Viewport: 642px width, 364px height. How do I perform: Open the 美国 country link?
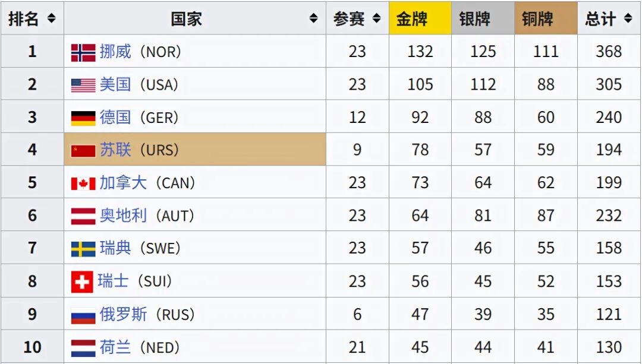click(x=115, y=84)
